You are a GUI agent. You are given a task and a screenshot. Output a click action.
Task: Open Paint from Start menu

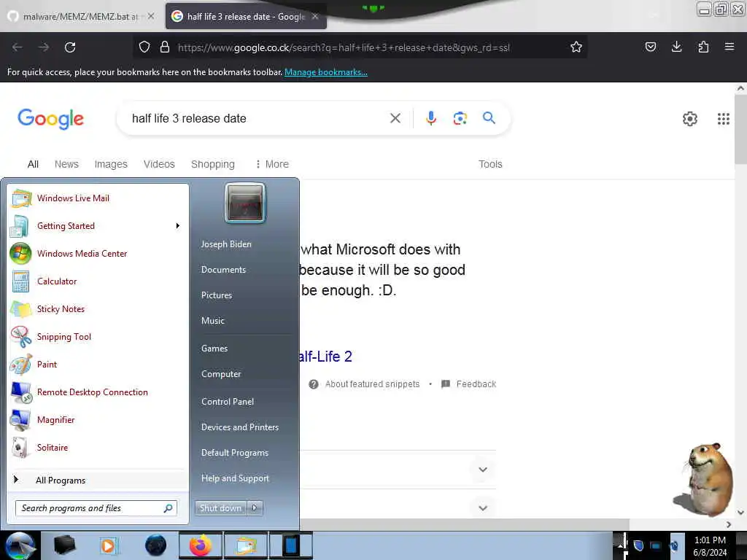pyautogui.click(x=98, y=365)
